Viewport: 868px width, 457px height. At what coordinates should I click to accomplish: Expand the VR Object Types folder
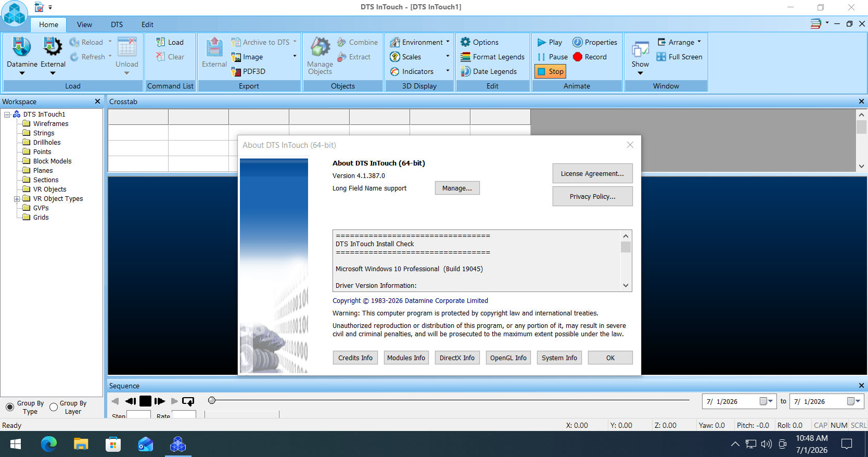click(17, 199)
